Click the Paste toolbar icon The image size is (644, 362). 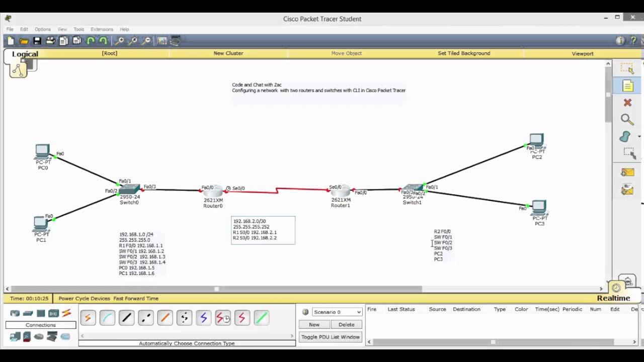pos(76,41)
